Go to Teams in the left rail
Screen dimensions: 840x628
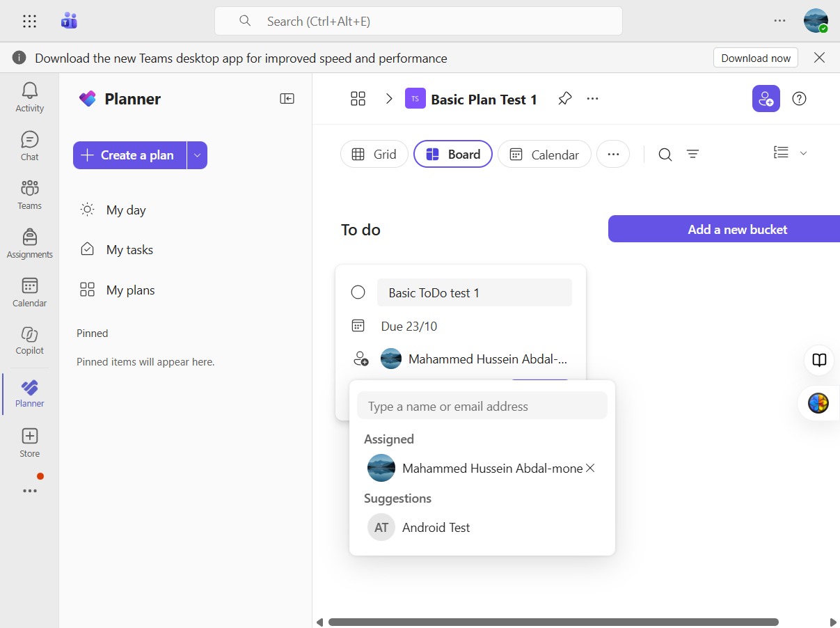(29, 194)
